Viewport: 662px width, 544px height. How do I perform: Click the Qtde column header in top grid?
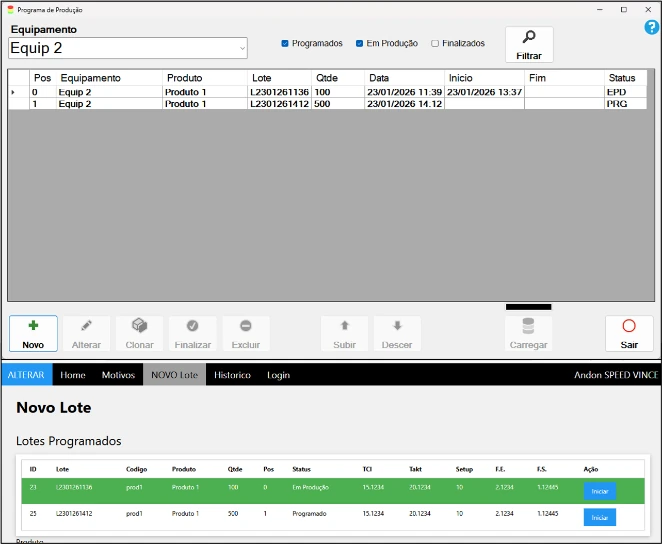click(338, 78)
